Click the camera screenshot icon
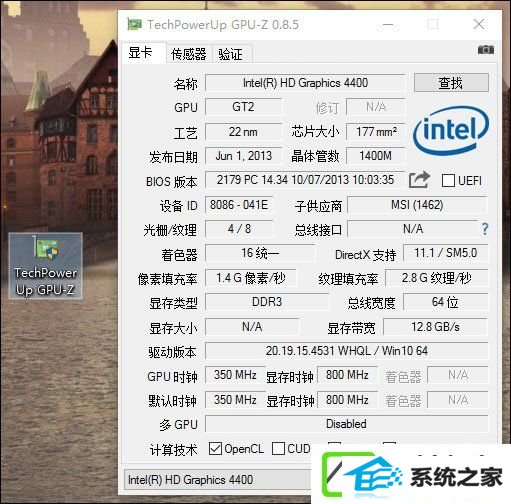511x504 pixels. (486, 50)
